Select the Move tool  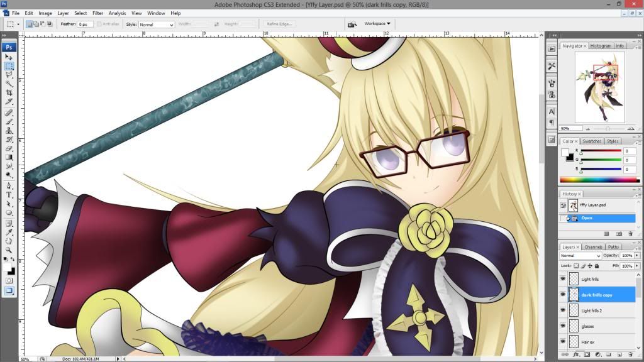[9, 57]
